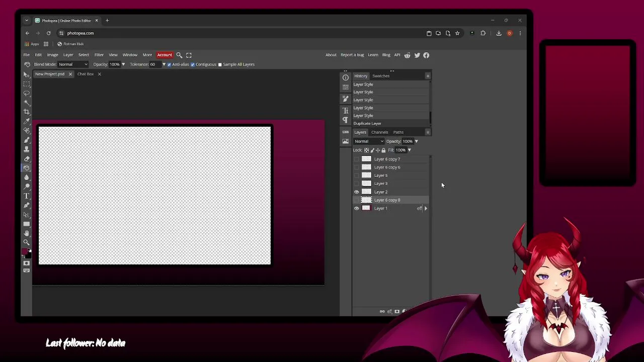Image resolution: width=644 pixels, height=362 pixels.
Task: Open the Learn link
Action: click(373, 55)
